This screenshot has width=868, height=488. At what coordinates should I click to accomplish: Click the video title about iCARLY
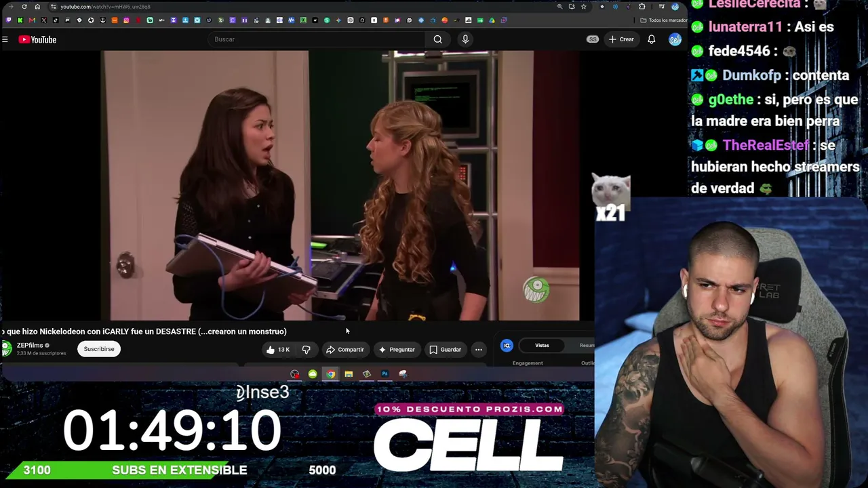point(144,331)
